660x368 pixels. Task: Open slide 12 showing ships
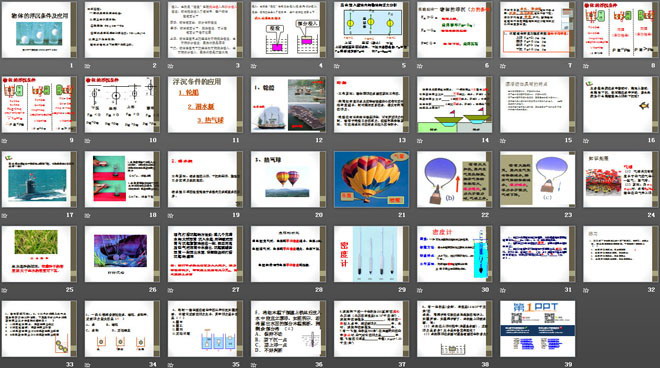coord(288,104)
